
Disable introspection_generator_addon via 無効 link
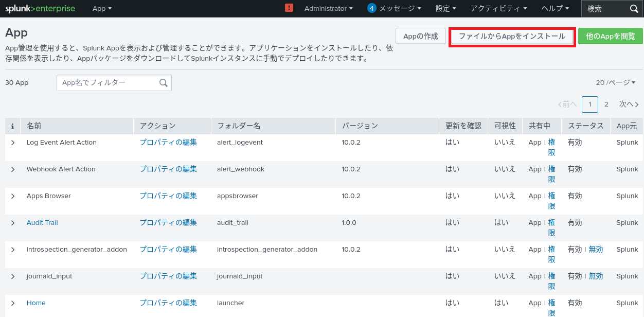coord(596,250)
